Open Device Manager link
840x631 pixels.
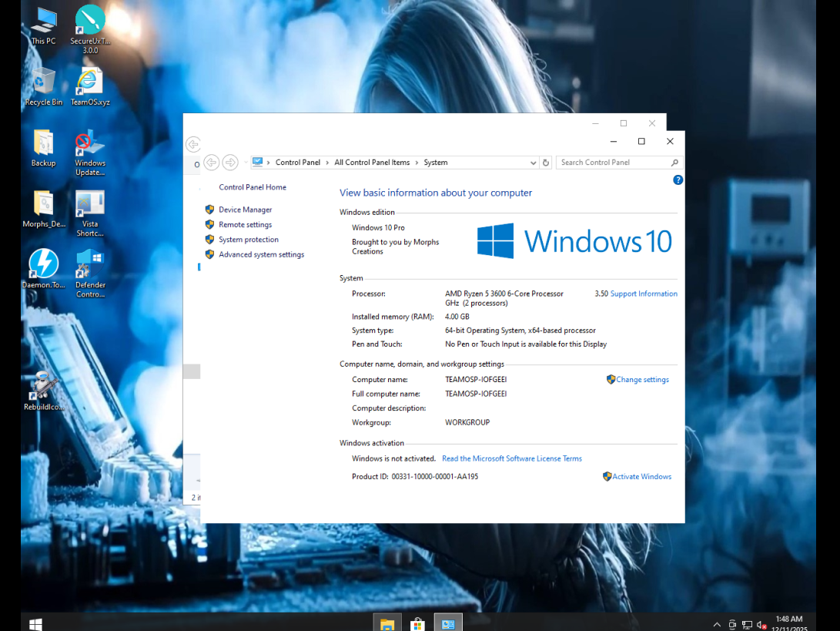coord(246,210)
